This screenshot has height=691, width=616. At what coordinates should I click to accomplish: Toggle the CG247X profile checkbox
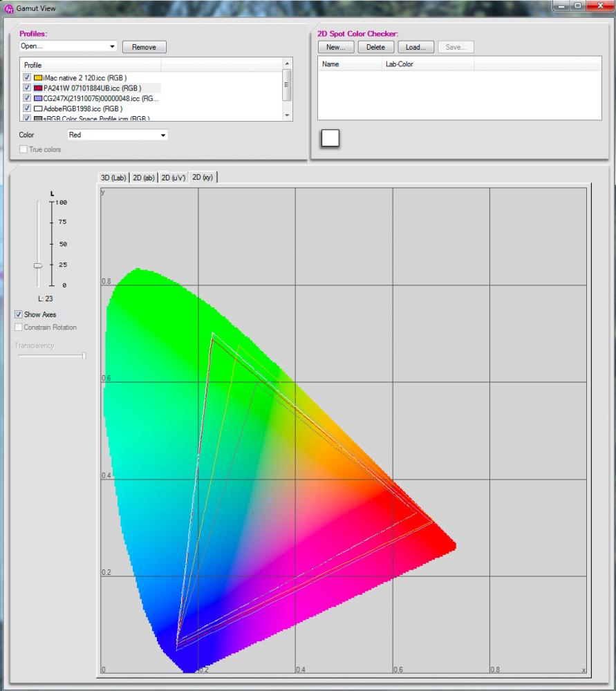27,98
